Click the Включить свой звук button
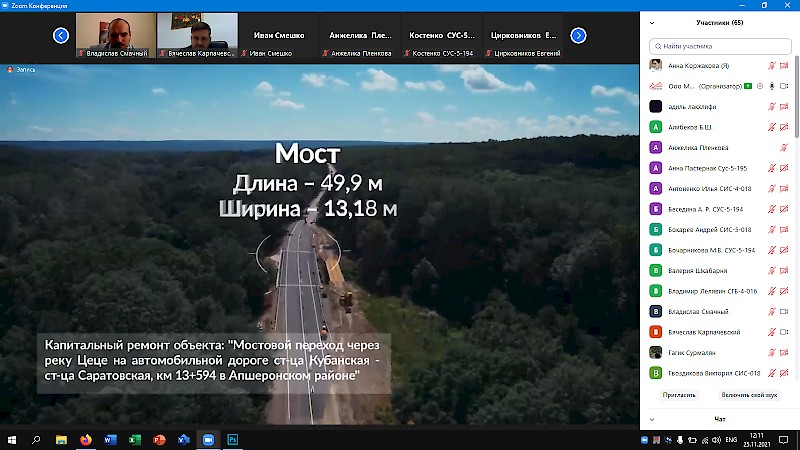 click(748, 395)
